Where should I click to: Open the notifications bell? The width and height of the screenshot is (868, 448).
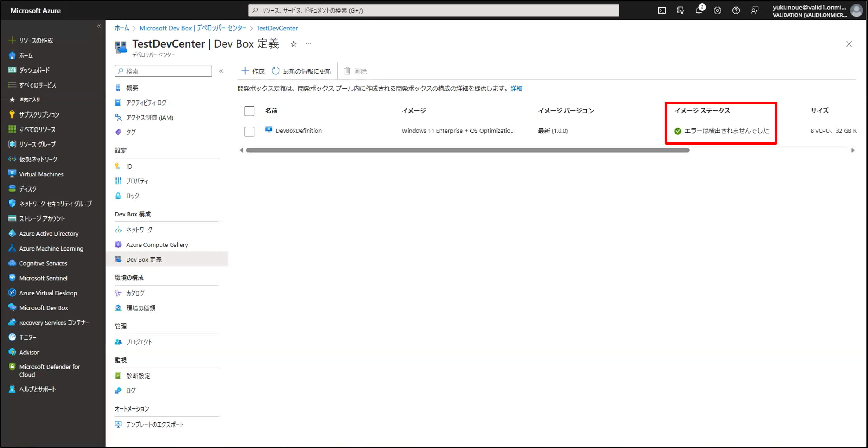(x=699, y=10)
